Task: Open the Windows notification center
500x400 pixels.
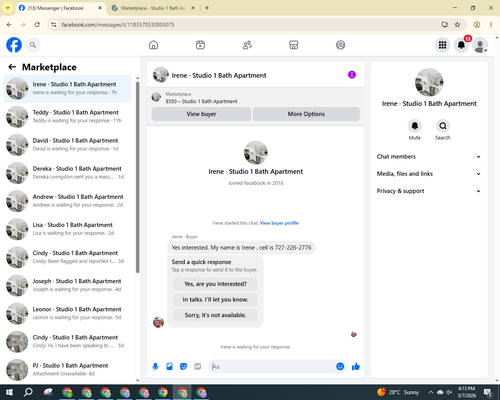Action: [488, 392]
